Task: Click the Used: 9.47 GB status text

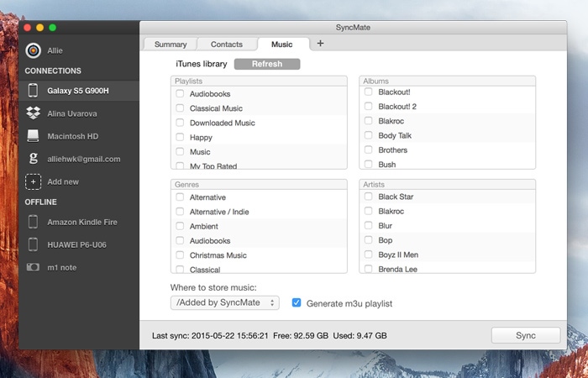Action: [360, 336]
